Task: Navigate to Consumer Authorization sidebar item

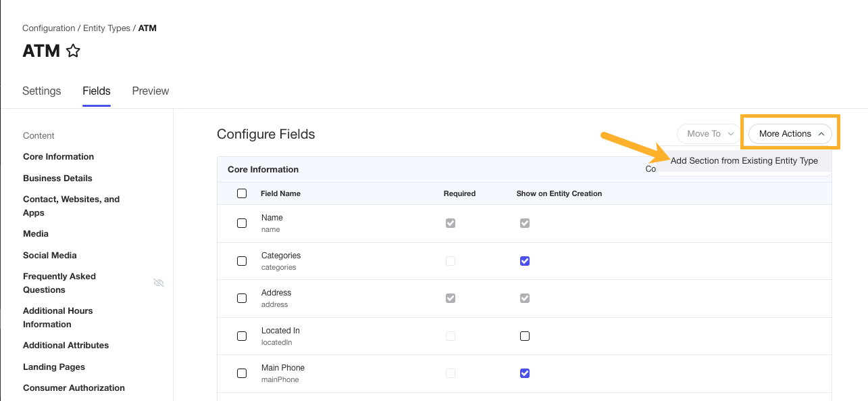Action: pos(74,388)
